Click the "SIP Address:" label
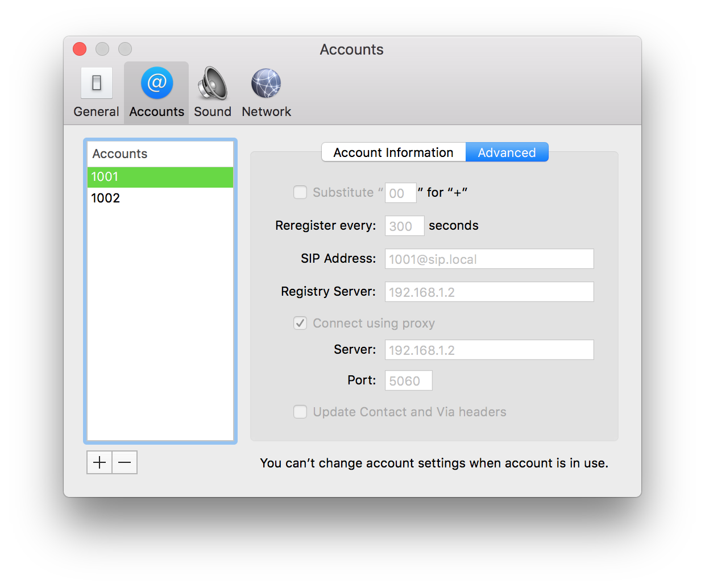Image resolution: width=705 pixels, height=588 pixels. pos(338,259)
